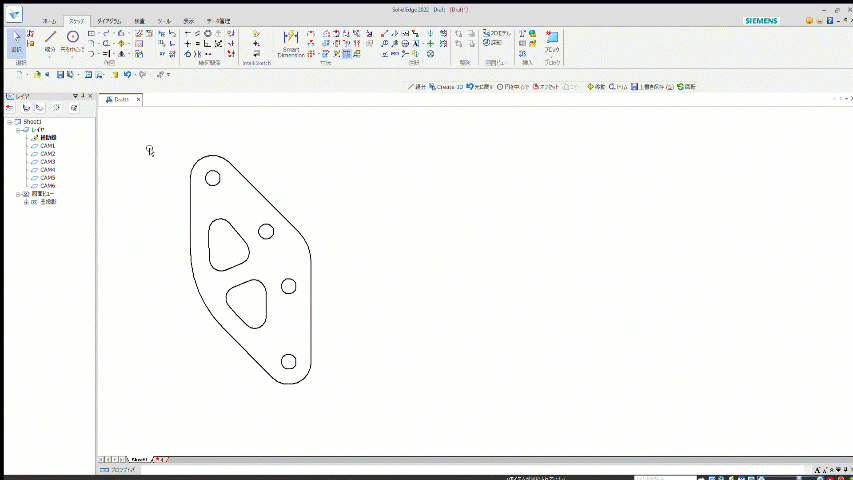Click the Sheet1 sheet tab at bottom

point(138,460)
